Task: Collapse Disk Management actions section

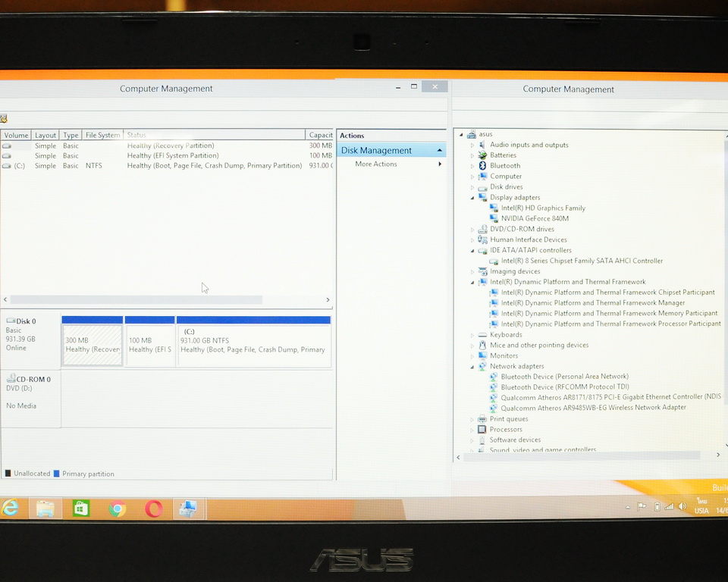Action: (439, 150)
